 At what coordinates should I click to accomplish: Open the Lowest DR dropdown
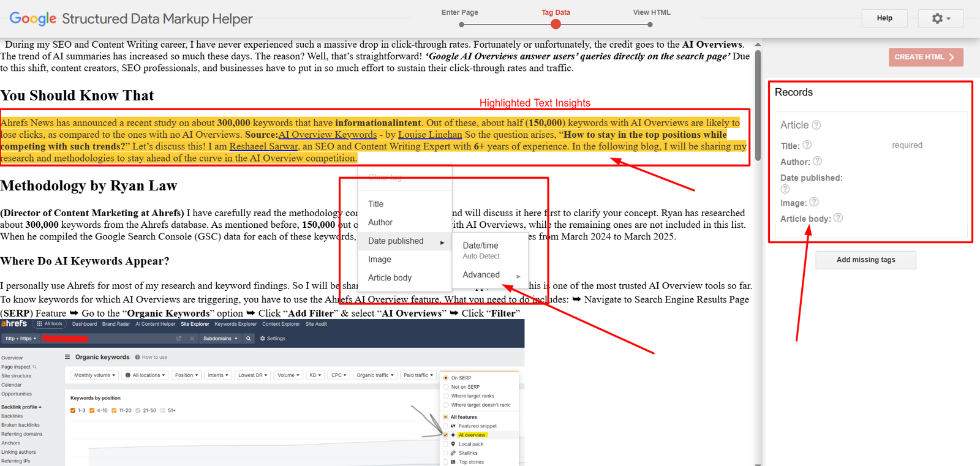pos(253,375)
